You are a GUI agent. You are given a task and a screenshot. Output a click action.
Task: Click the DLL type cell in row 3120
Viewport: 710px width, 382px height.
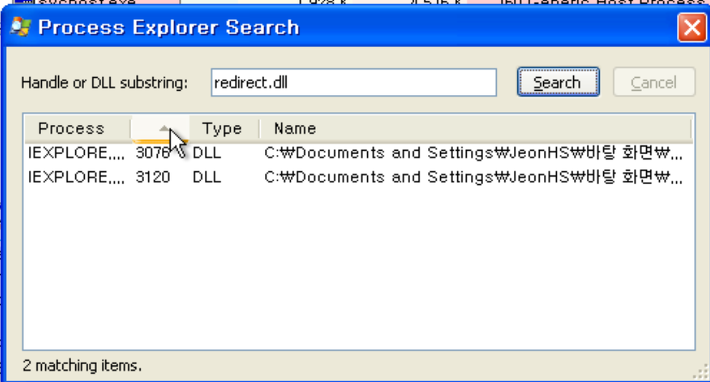[207, 177]
